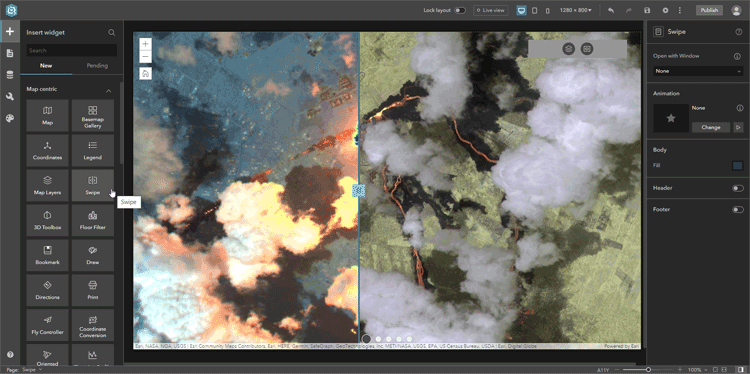This screenshot has height=374, width=750.
Task: Click the Publish button
Action: [x=709, y=10]
